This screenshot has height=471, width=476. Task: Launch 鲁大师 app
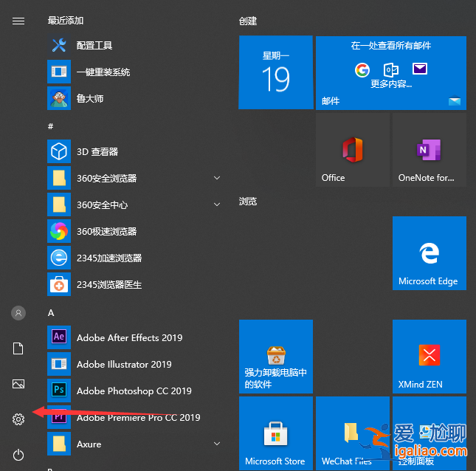(x=135, y=98)
